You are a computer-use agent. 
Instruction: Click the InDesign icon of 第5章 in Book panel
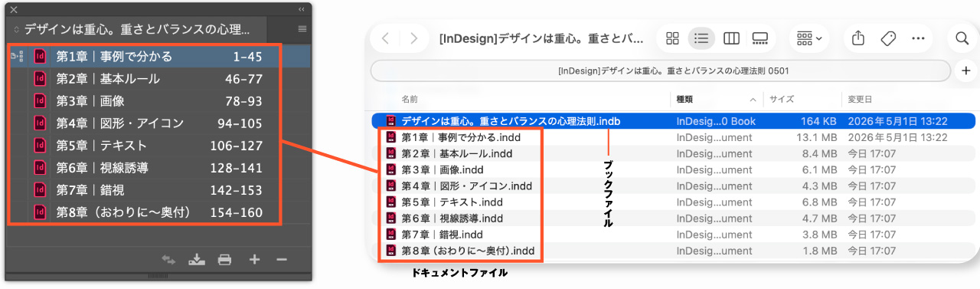(41, 145)
